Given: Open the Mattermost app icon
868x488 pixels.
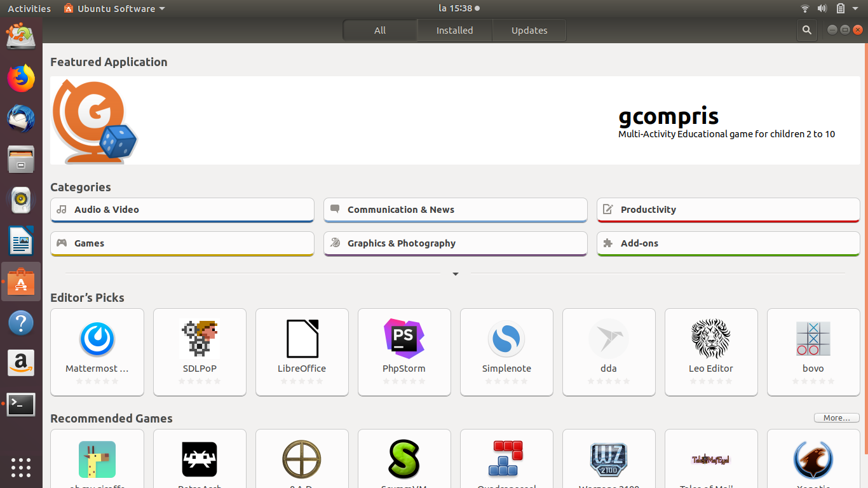Looking at the screenshot, I should click(97, 339).
